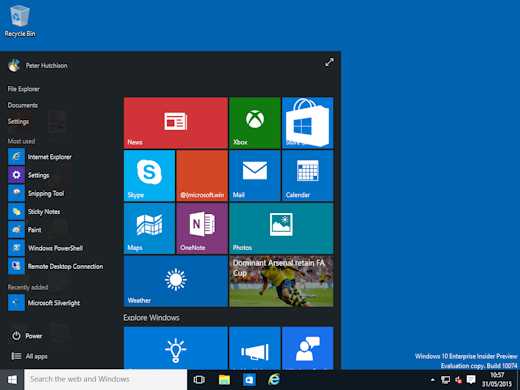Image resolution: width=520 pixels, height=390 pixels.
Task: Click the Search the web and Windows box
Action: pyautogui.click(x=106, y=380)
